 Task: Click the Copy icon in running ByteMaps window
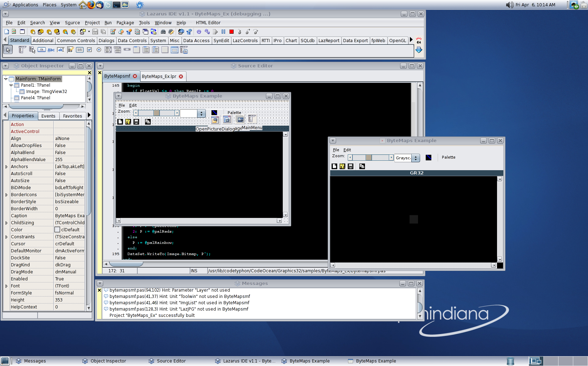362,166
